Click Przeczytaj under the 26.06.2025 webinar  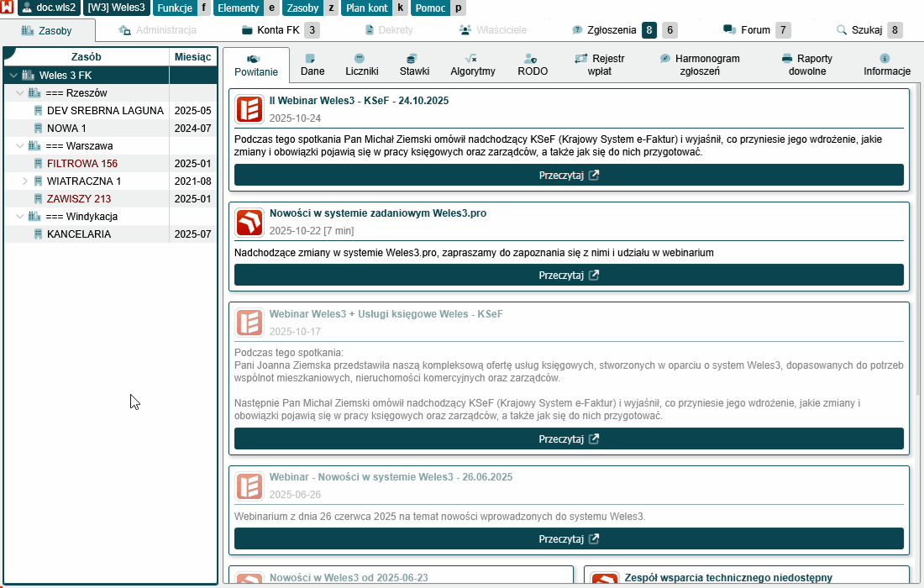[569, 539]
